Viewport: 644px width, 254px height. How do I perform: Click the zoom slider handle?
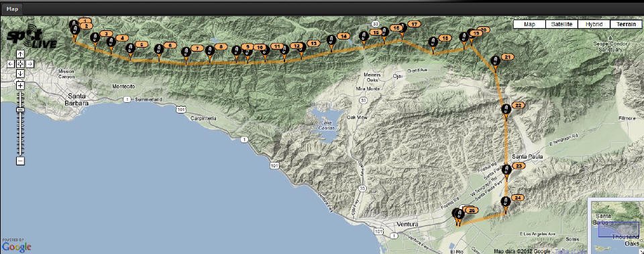pos(20,110)
